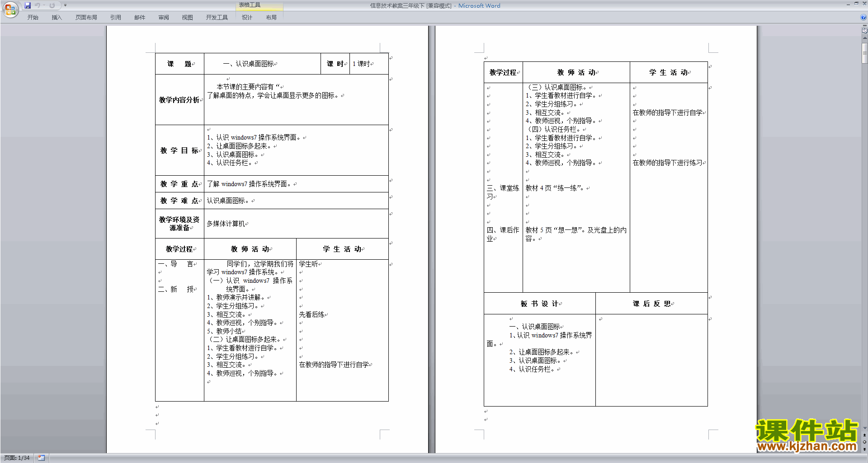
Task: Open the undo history dropdown arrow
Action: 44,5
